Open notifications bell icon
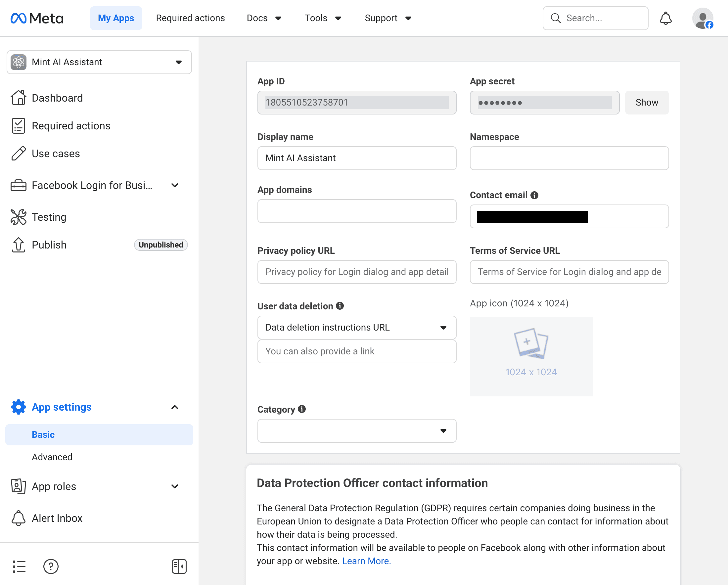 (665, 18)
